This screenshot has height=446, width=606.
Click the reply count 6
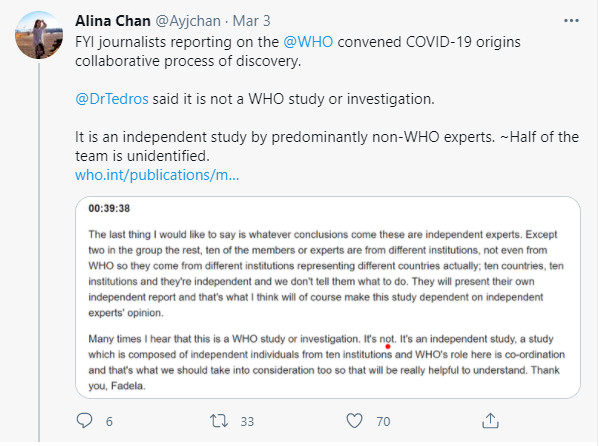[109, 420]
